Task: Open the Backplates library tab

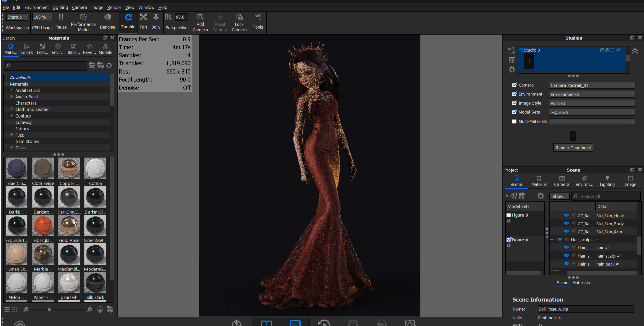Action: pyautogui.click(x=74, y=49)
